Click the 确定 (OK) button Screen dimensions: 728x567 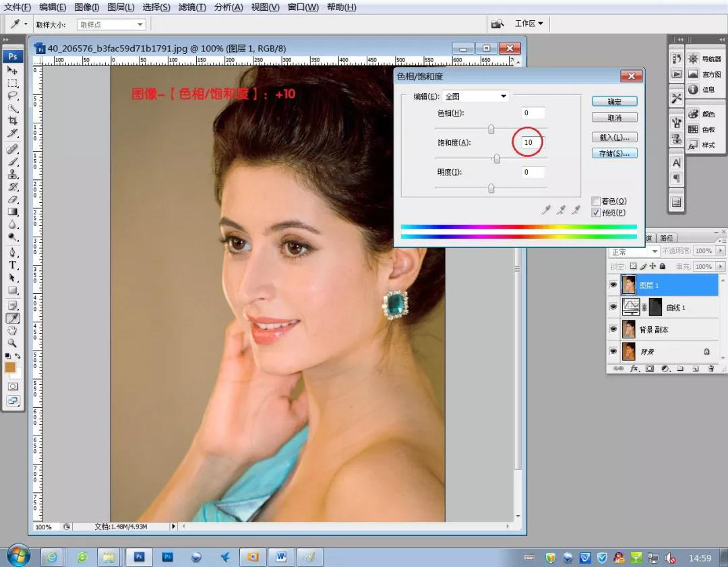coord(614,102)
